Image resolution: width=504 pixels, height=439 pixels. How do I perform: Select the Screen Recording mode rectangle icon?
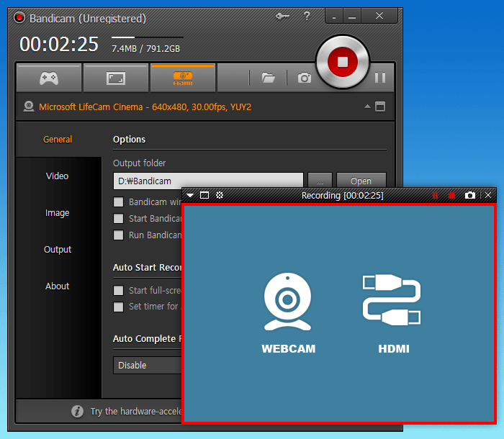coord(116,78)
